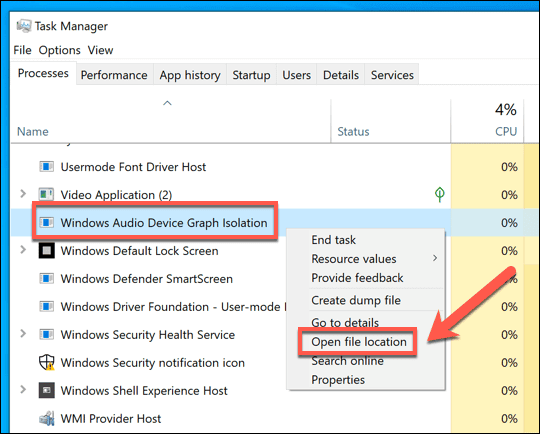Image resolution: width=540 pixels, height=434 pixels.
Task: Click the Windows Defender SmartScreen icon
Action: (46, 278)
